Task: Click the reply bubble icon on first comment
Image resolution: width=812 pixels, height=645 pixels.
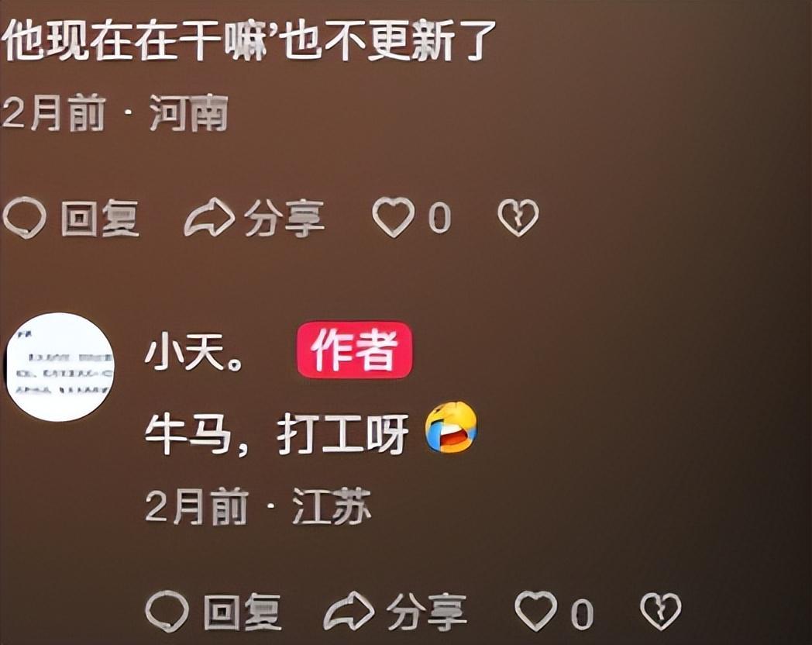Action: [24, 218]
